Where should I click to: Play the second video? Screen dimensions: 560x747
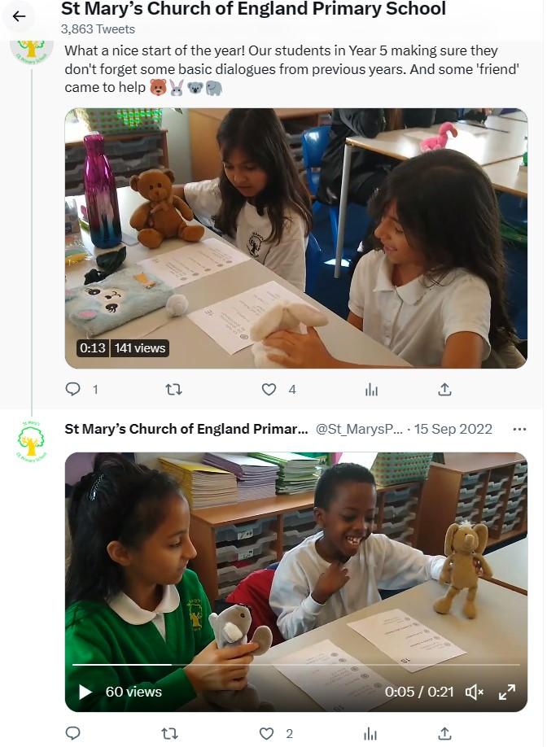tap(85, 692)
